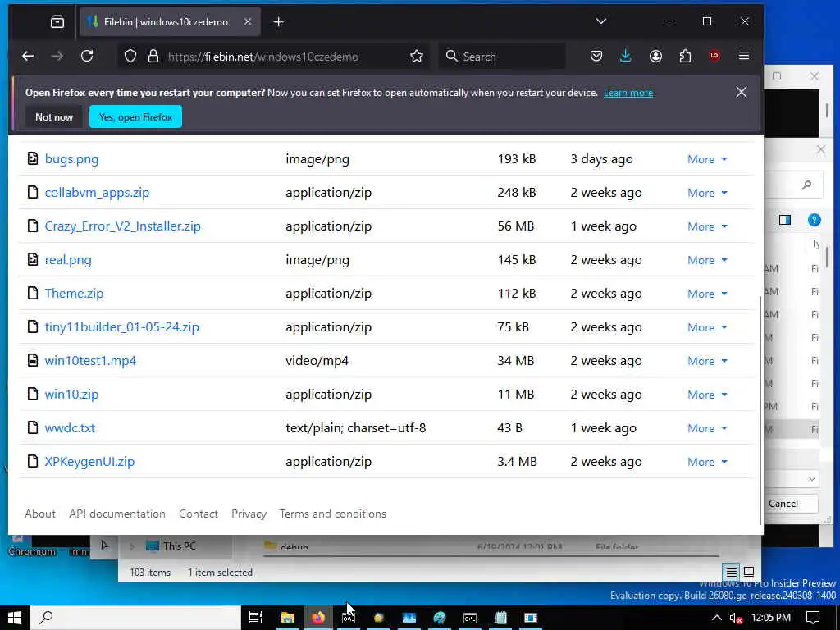Switch Explorer to large icons view
This screenshot has height=630, width=840.
[x=749, y=572]
